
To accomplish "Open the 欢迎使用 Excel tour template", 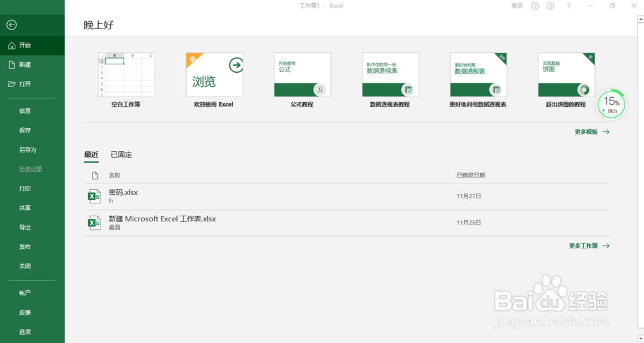I will 214,80.
